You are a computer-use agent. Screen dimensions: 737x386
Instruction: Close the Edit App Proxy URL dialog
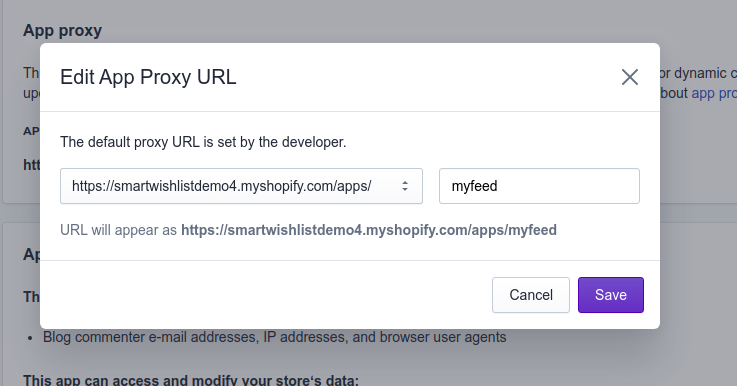[x=629, y=77]
